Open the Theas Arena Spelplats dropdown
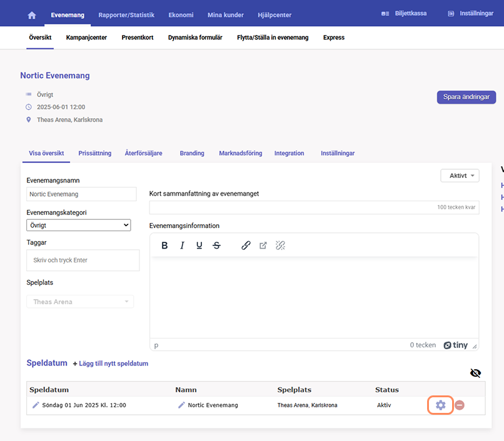Image resolution: width=504 pixels, height=441 pixels. click(80, 302)
